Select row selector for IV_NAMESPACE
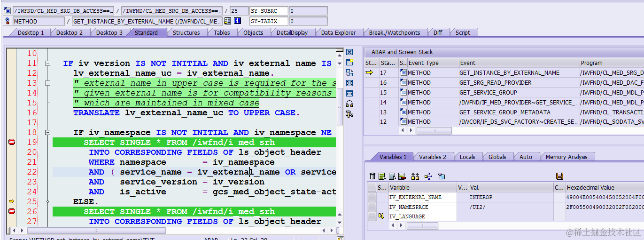The width and height of the screenshot is (644, 240). [372, 207]
